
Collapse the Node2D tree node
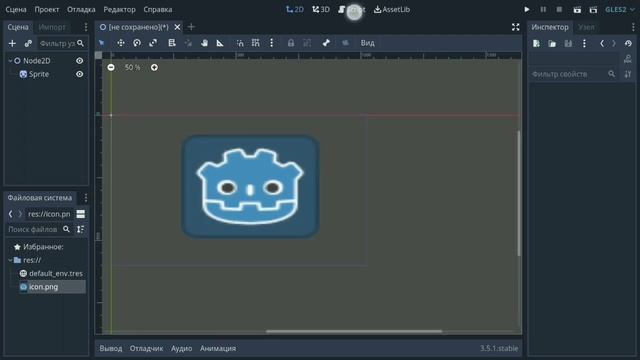tap(10, 61)
